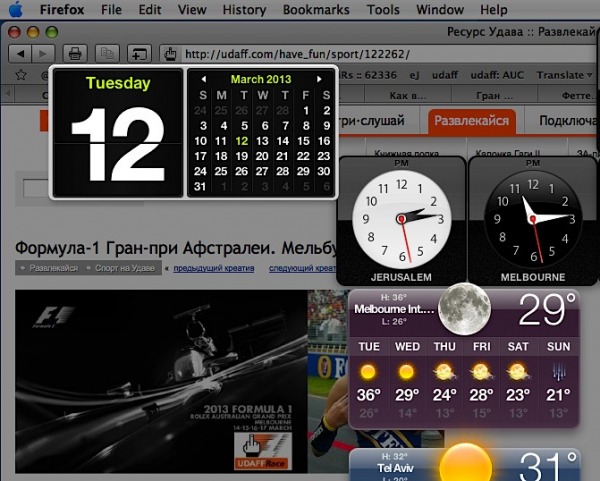Click the hand icon beside the URL

coord(170,54)
